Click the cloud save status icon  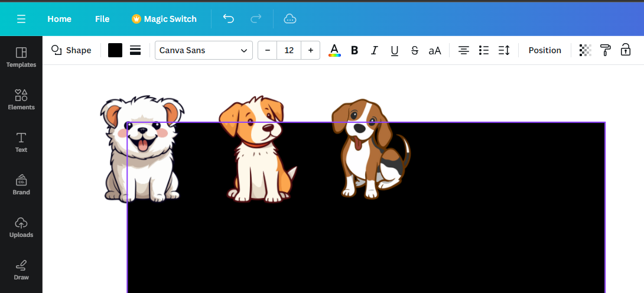(x=290, y=18)
